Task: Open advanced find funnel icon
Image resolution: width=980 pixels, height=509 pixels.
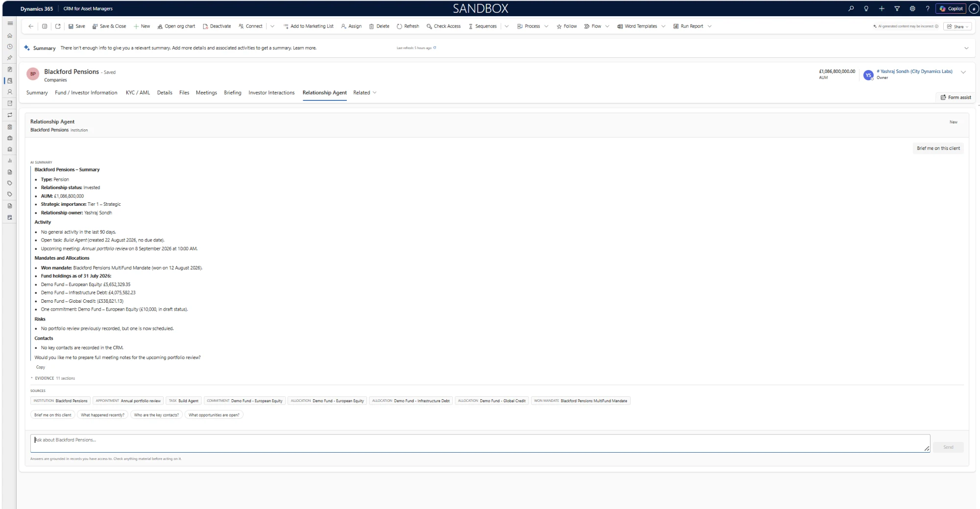Action: tap(897, 8)
